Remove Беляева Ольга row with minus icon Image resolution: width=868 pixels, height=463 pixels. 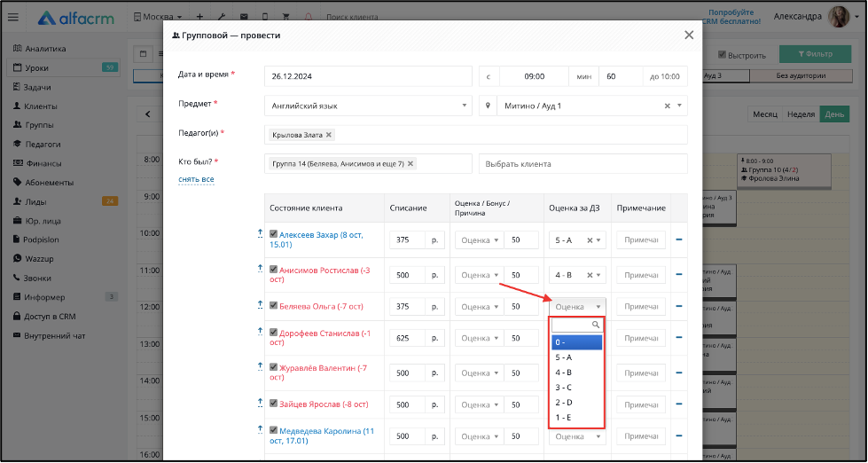pos(679,306)
